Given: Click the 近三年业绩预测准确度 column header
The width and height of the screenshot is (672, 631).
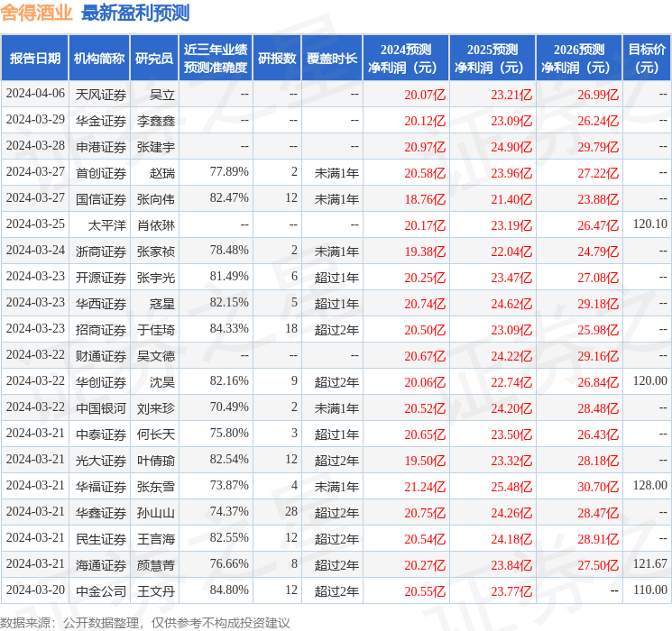Looking at the screenshot, I should point(216,59).
